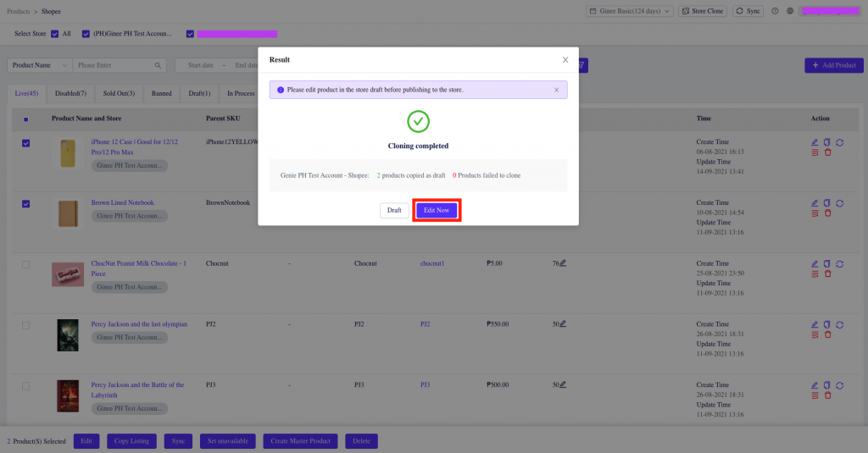This screenshot has height=453, width=868.
Task: Click the globe language icon
Action: tap(790, 11)
